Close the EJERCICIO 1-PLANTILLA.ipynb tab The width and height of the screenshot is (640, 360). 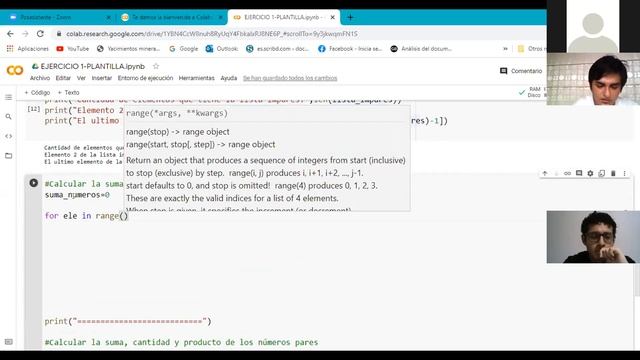tap(333, 17)
